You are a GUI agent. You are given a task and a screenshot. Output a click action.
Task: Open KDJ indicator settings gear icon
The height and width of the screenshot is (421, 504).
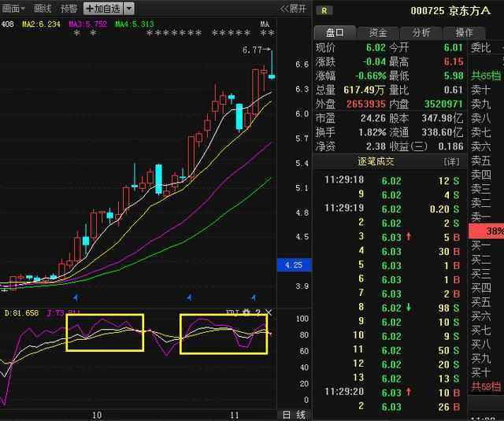pyautogui.click(x=246, y=312)
